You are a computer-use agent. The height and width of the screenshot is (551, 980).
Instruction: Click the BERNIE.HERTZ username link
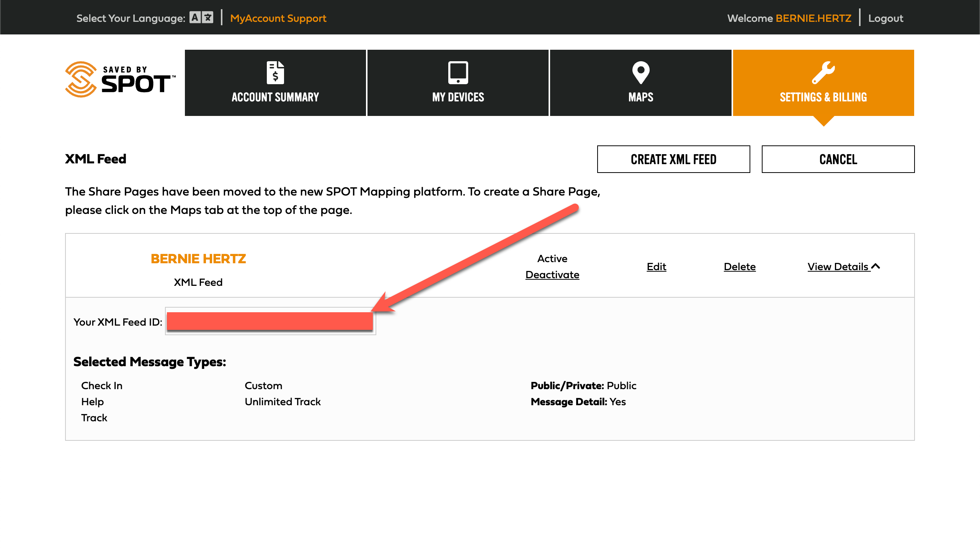pos(813,18)
